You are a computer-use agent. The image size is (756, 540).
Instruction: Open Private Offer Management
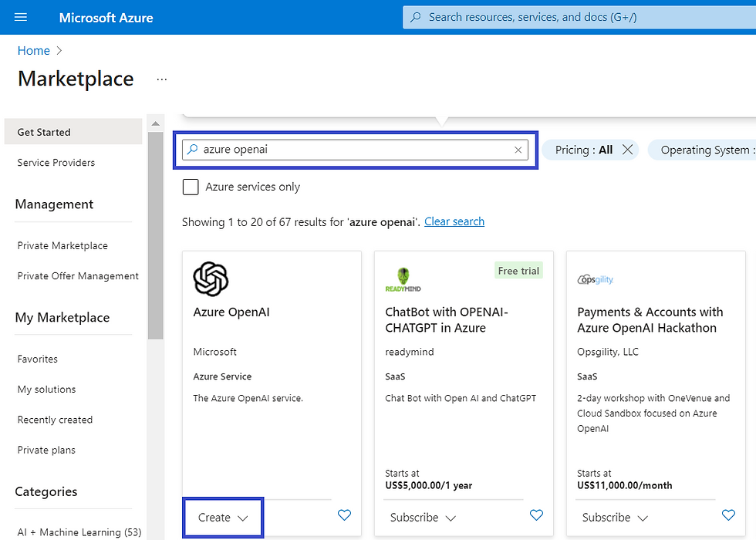(78, 276)
